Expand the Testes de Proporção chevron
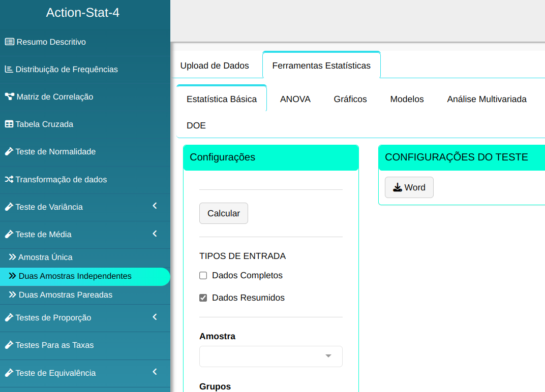Screen dimensions: 545x392 click(155, 317)
